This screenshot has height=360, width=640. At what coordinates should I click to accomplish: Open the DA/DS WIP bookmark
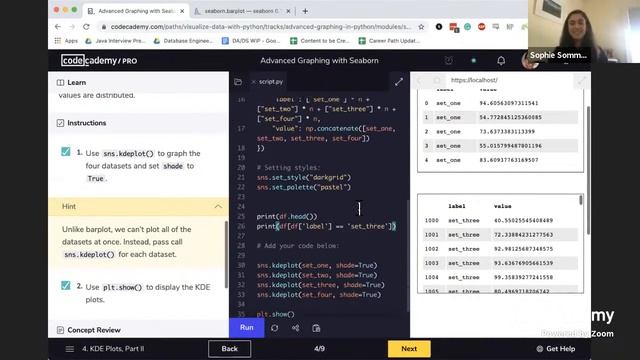(x=251, y=41)
